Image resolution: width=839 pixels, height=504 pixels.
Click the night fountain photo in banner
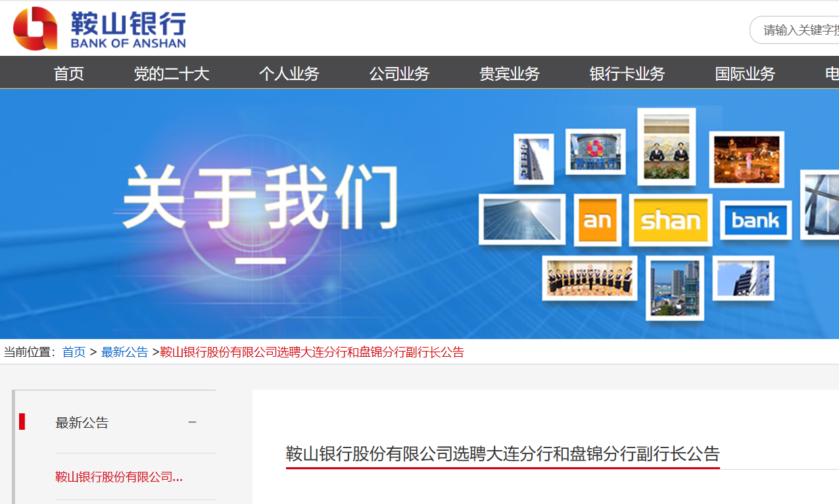click(746, 160)
